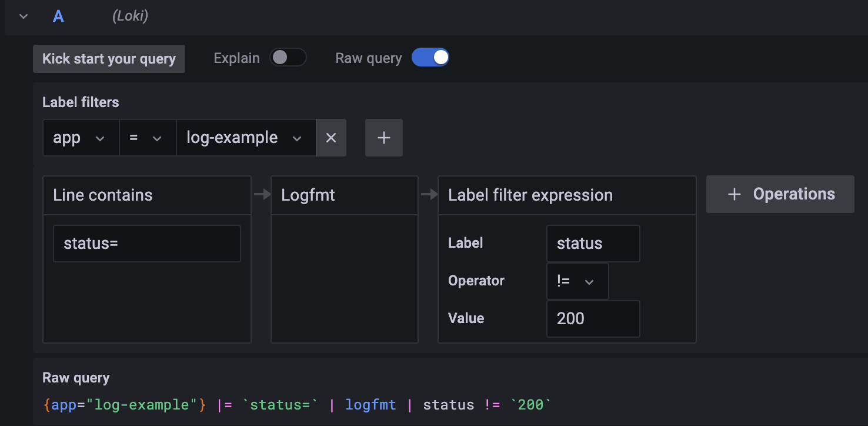
Task: Collapse query row A with chevron
Action: pos(24,16)
